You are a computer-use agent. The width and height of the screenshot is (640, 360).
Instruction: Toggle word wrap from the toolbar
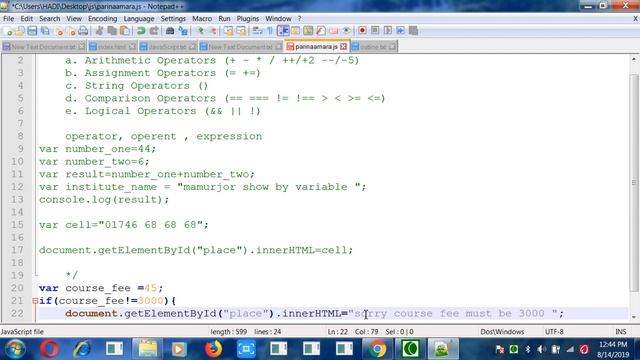tap(257, 31)
